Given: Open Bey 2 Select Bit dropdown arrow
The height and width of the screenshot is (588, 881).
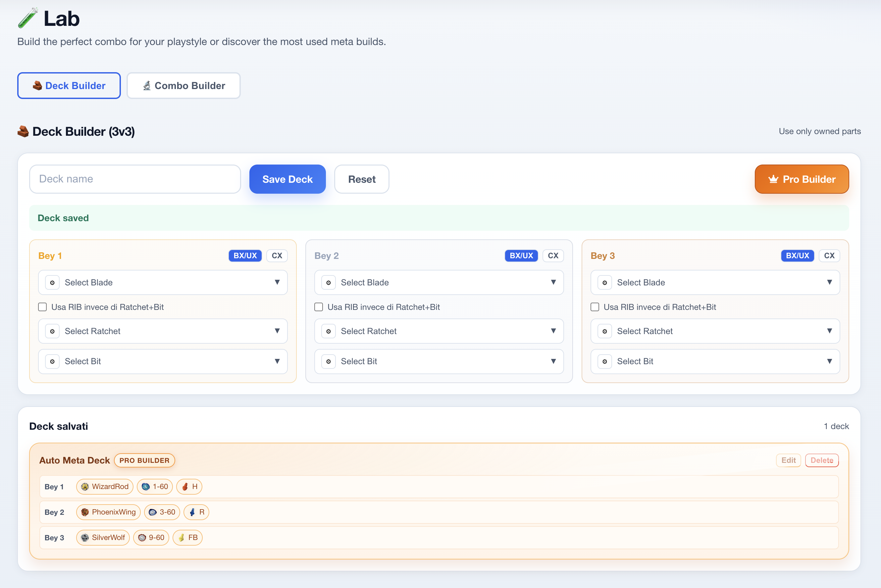Looking at the screenshot, I should pos(553,362).
